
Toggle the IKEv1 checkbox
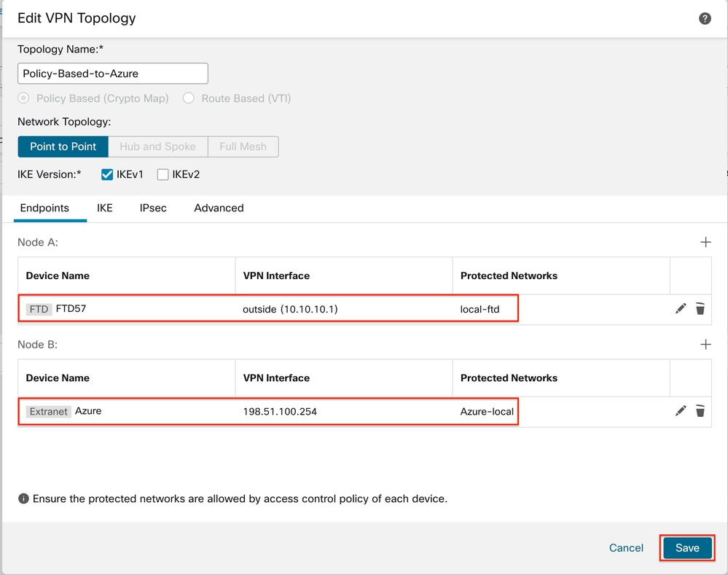point(107,175)
